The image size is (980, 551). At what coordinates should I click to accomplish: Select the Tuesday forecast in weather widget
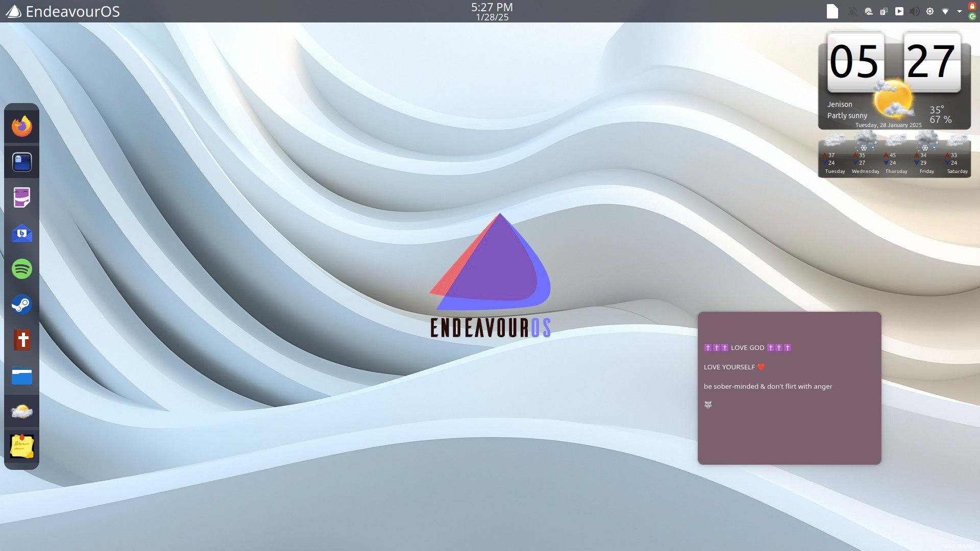tap(835, 155)
